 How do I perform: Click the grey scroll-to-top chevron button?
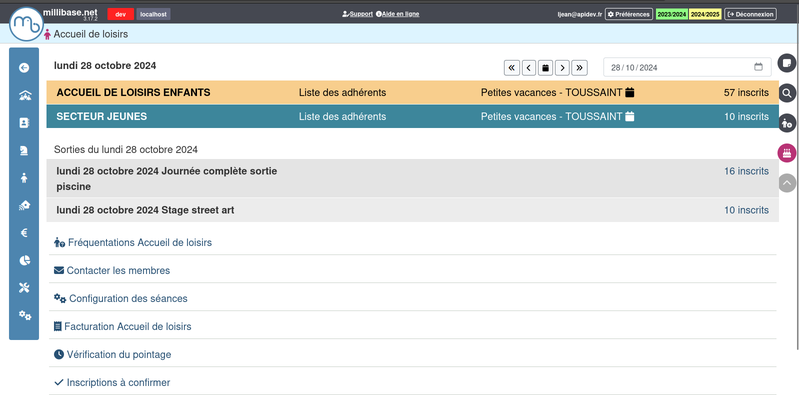click(787, 183)
